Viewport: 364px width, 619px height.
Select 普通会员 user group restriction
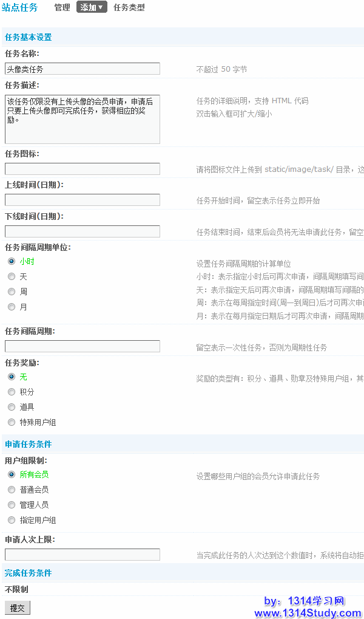click(12, 490)
